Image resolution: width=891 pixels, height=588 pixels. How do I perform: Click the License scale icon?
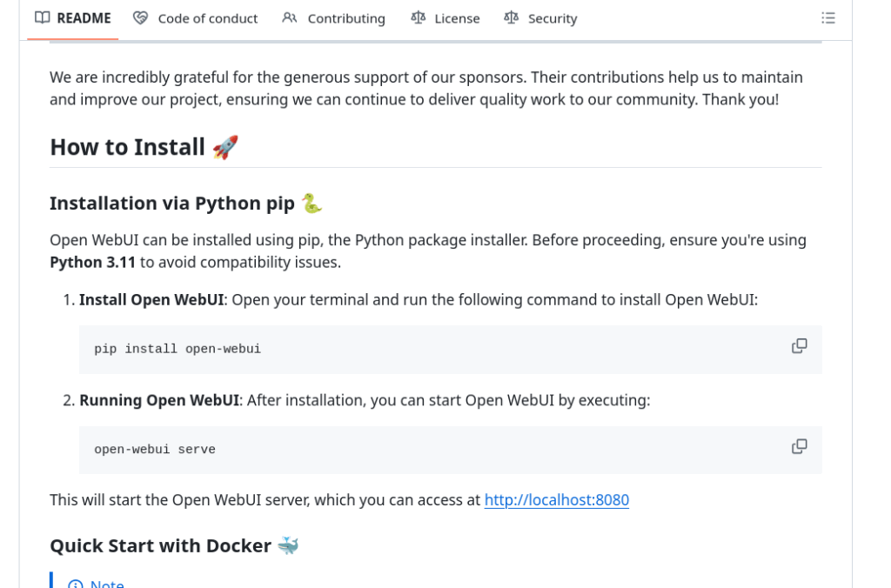pyautogui.click(x=419, y=18)
